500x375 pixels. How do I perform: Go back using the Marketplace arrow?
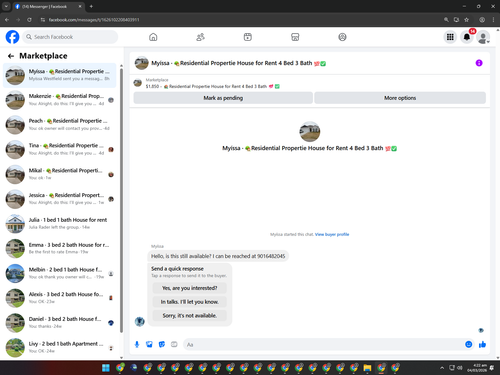(x=11, y=56)
